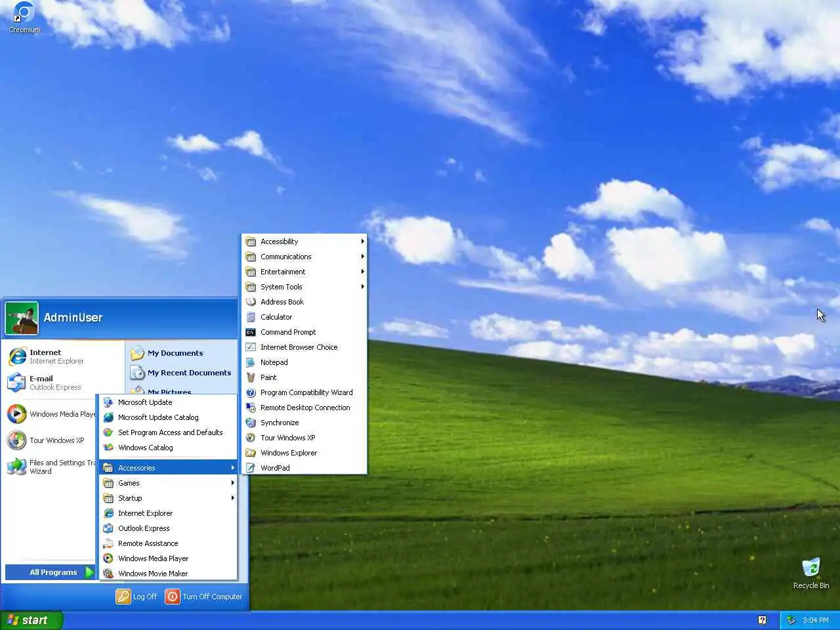Click the help icon in taskbar
840x630 pixels.
click(x=762, y=620)
